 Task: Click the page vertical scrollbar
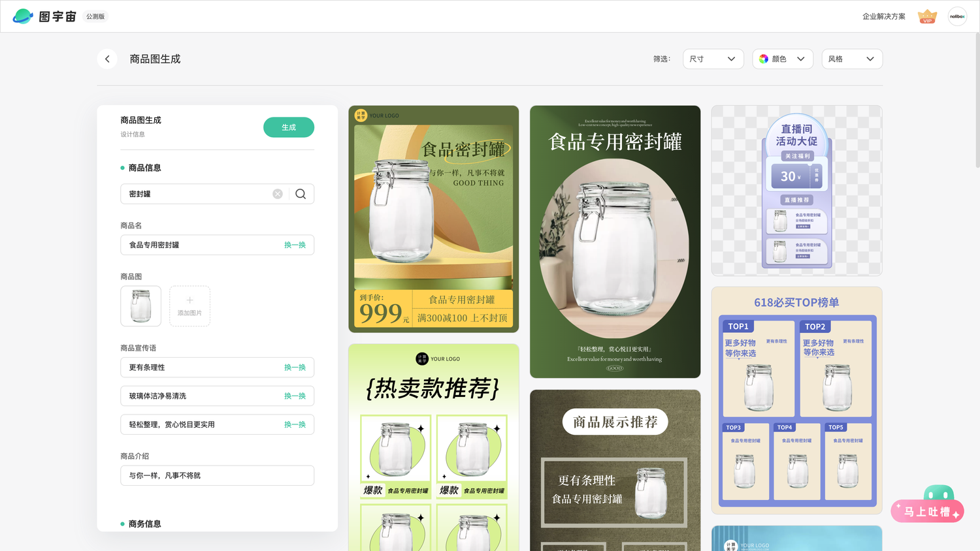coord(977,101)
